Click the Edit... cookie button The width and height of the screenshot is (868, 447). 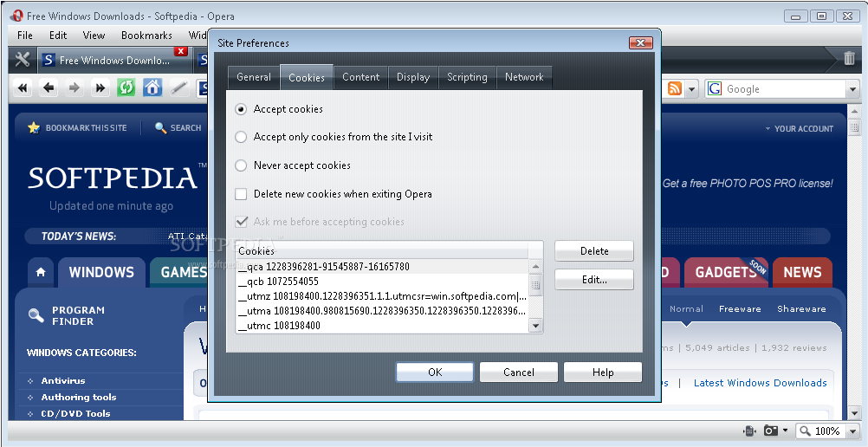594,280
